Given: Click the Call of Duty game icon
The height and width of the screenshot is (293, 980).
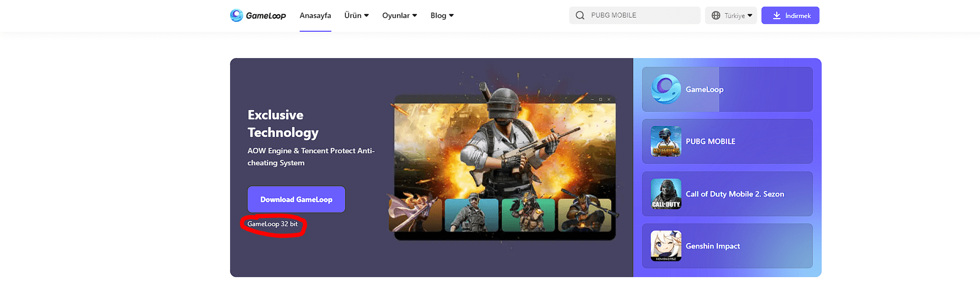Looking at the screenshot, I should pos(666,194).
